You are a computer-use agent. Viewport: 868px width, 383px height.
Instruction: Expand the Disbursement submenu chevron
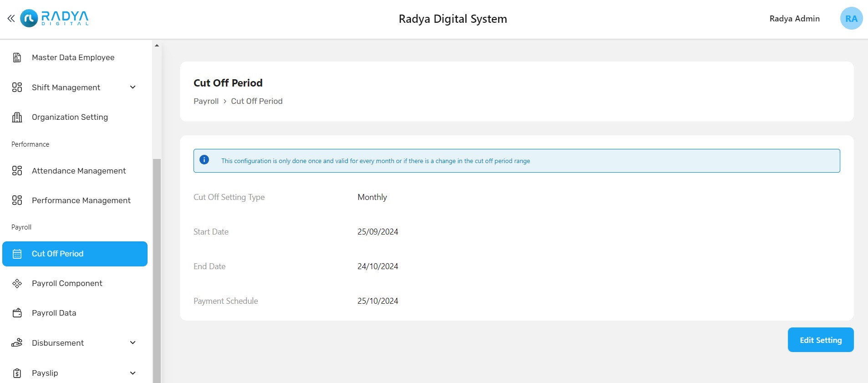[x=133, y=343]
